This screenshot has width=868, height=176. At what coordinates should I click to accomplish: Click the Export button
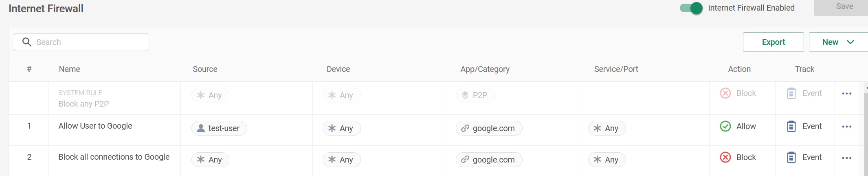(x=773, y=42)
